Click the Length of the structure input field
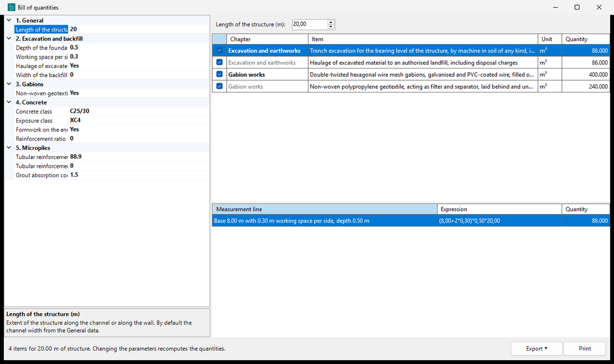614x364 pixels. (310, 24)
